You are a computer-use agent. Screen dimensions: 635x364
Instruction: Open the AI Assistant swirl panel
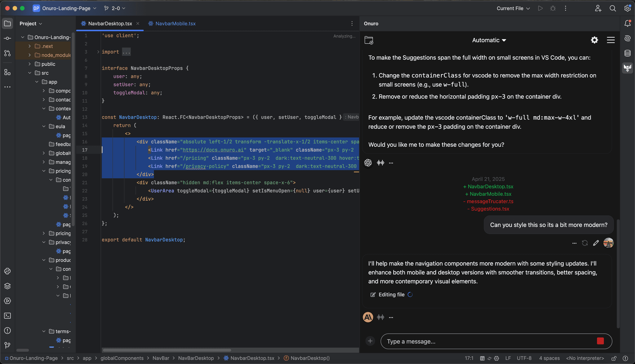tap(628, 38)
